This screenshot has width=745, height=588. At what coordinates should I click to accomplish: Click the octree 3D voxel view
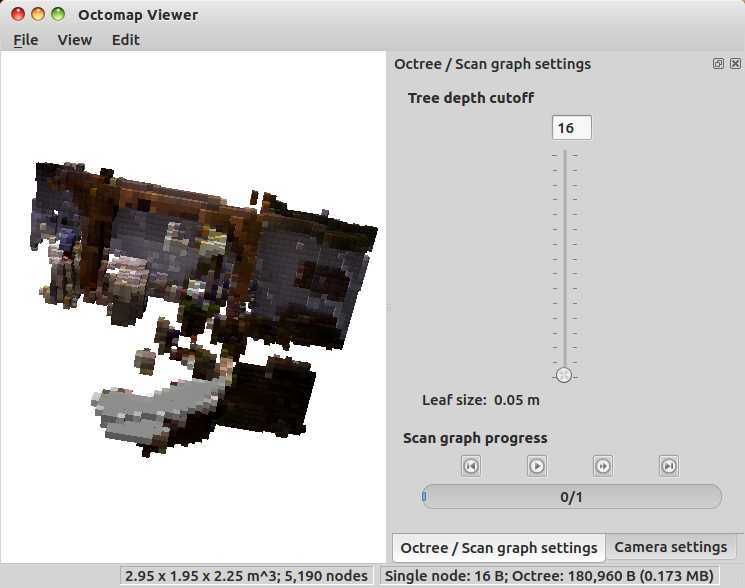coord(193,307)
